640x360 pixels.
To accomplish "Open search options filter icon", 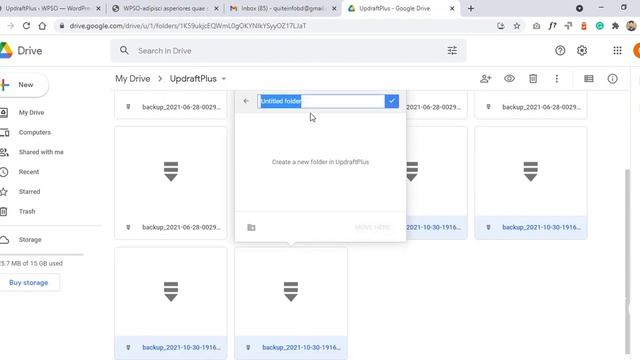I will [x=452, y=51].
